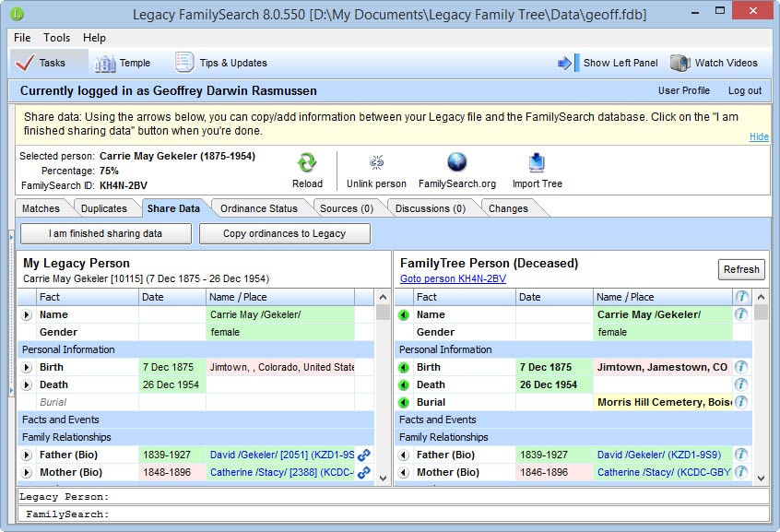The image size is (780, 532).
Task: Click info icon for FamilyTree Father row
Action: coord(741,455)
